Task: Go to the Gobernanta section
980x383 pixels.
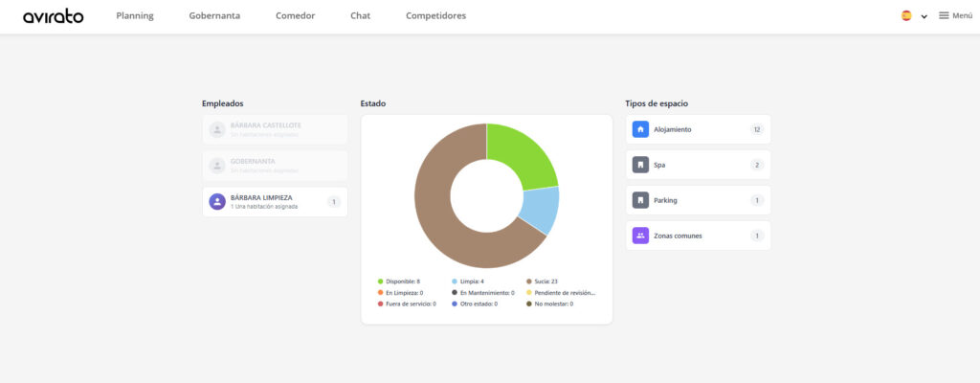Action: 214,16
